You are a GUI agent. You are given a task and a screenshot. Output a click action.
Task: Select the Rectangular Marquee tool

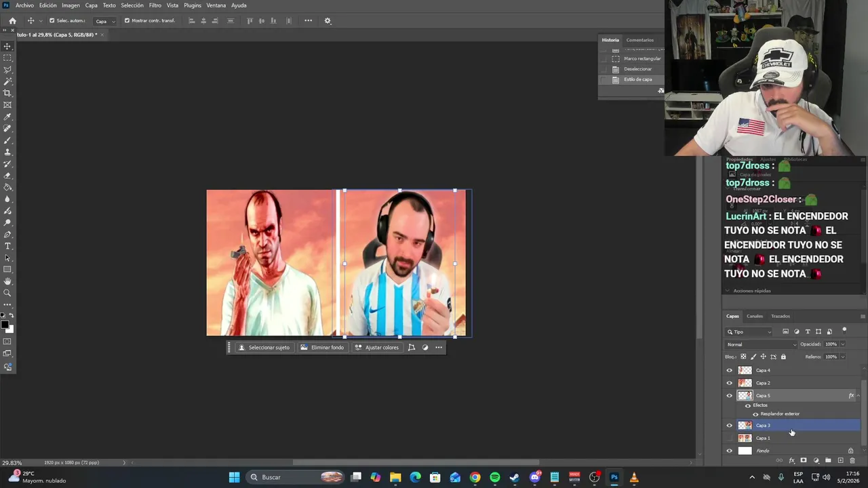(7, 58)
